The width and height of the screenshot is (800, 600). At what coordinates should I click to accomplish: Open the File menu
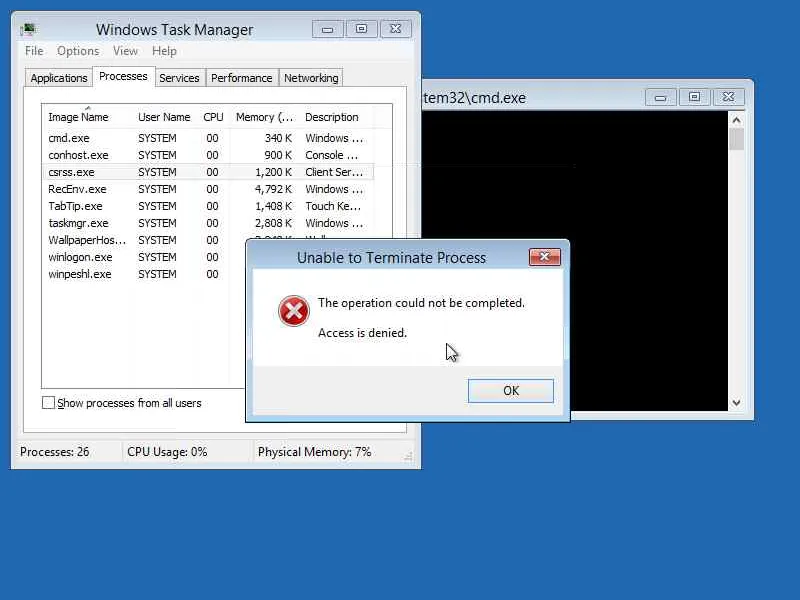[x=34, y=51]
